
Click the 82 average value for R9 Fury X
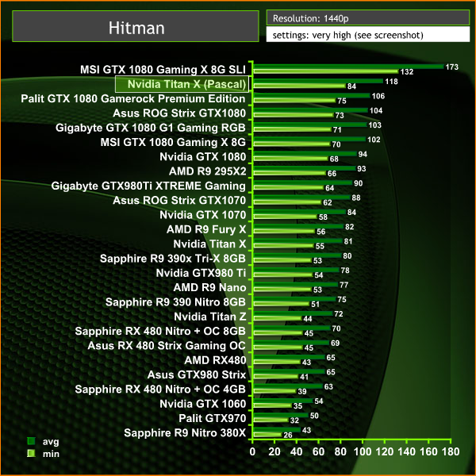[349, 227]
